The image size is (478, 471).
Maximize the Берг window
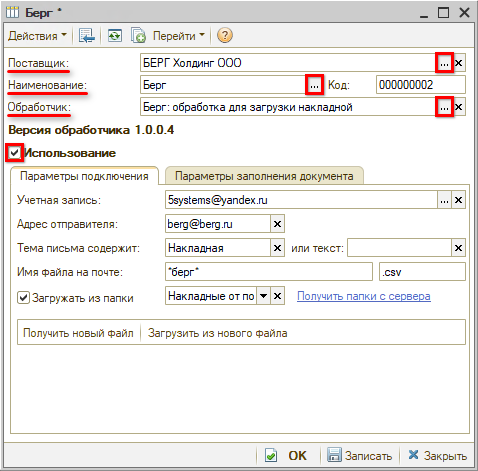444,13
